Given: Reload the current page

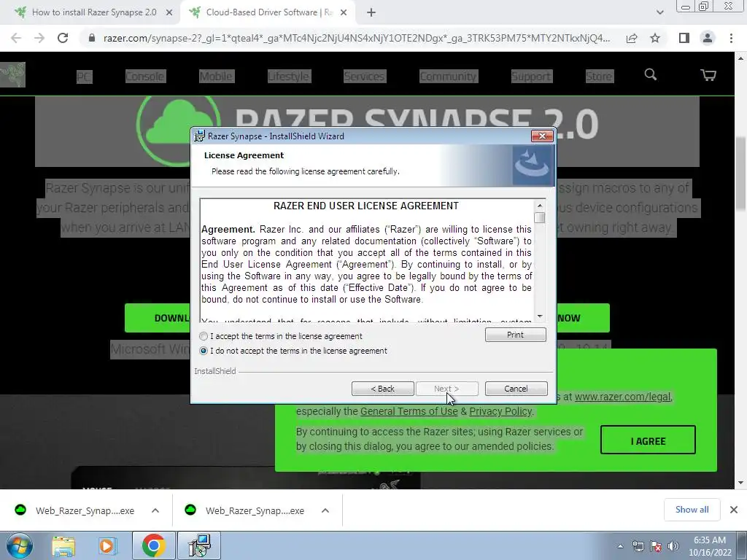Looking at the screenshot, I should click(x=63, y=38).
